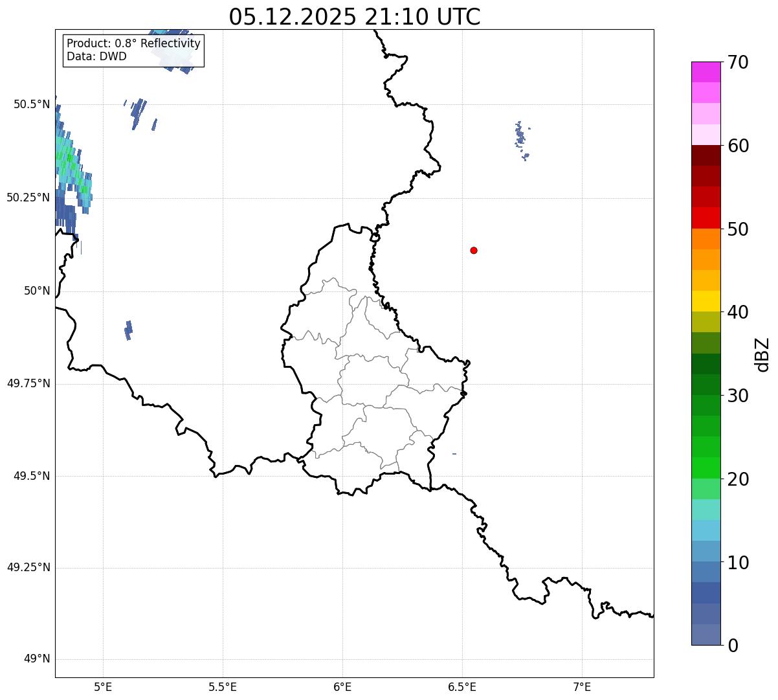This screenshot has width=778, height=700.
Task: Pick the orange segment just below 50 dBZ
Action: coord(706,239)
